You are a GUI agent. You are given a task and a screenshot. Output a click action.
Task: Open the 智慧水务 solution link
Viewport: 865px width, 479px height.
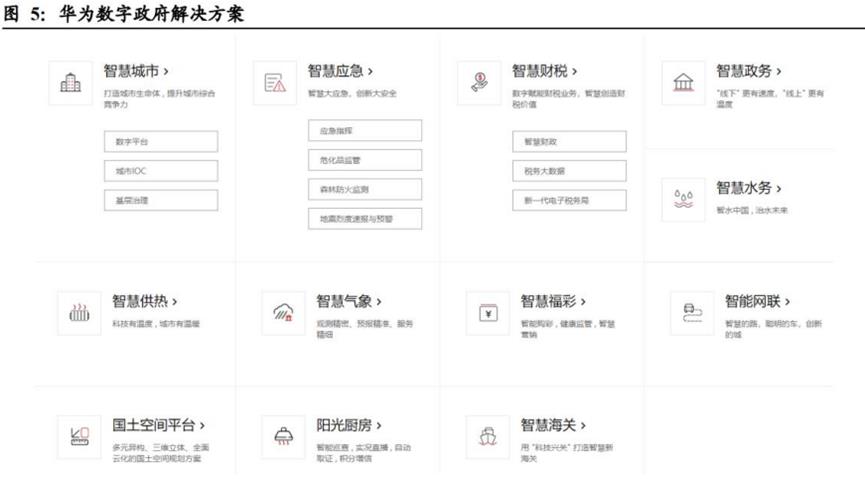click(x=749, y=188)
